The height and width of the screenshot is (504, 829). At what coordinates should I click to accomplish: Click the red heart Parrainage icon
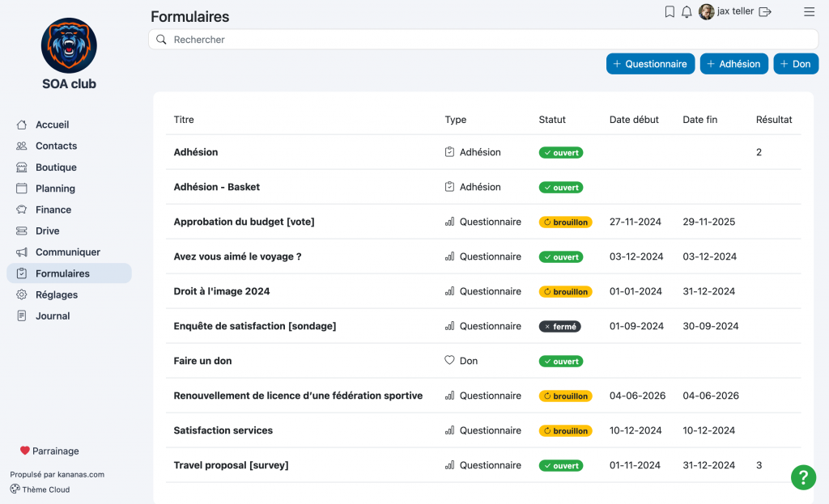coord(25,451)
